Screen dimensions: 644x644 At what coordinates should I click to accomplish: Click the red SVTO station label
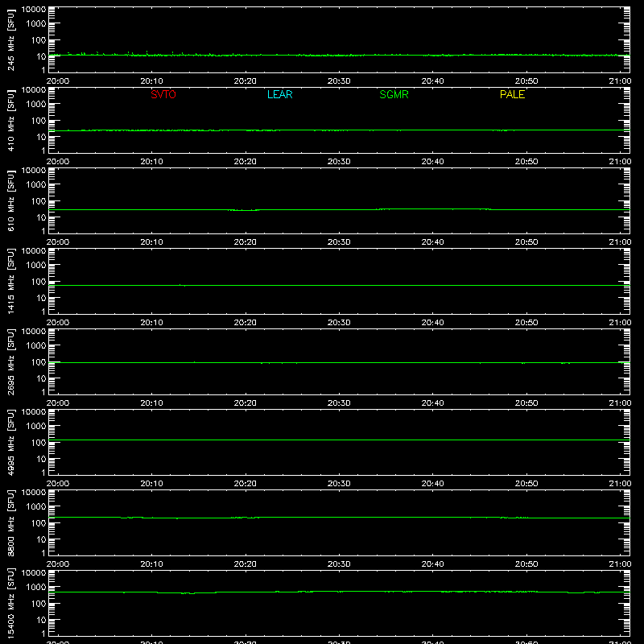(x=163, y=94)
